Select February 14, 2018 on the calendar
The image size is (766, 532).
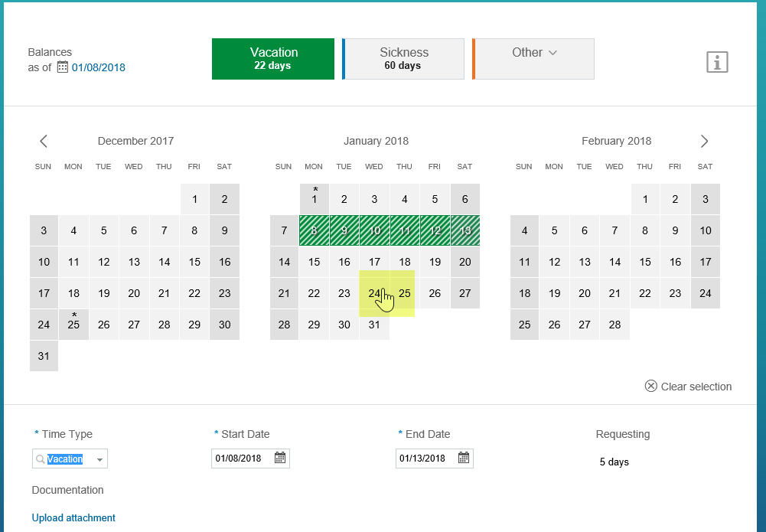(614, 262)
